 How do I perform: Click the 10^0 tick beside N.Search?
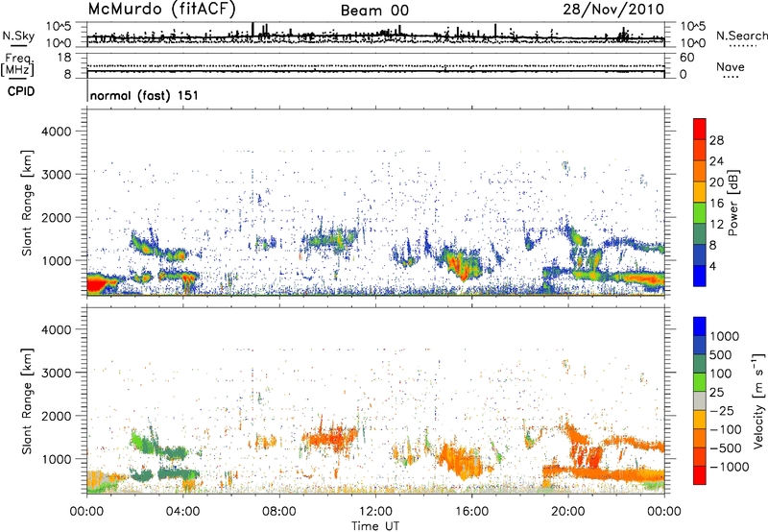tap(692, 43)
